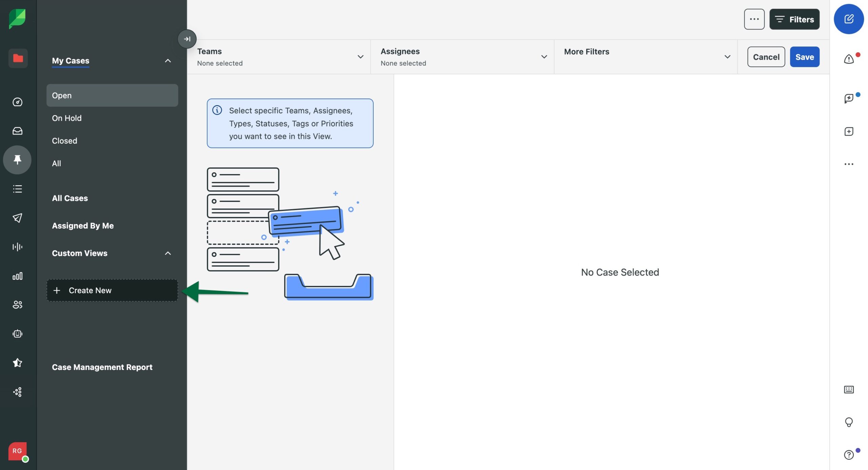Open the Bots robot icon in sidebar
868x470 pixels.
click(x=17, y=334)
